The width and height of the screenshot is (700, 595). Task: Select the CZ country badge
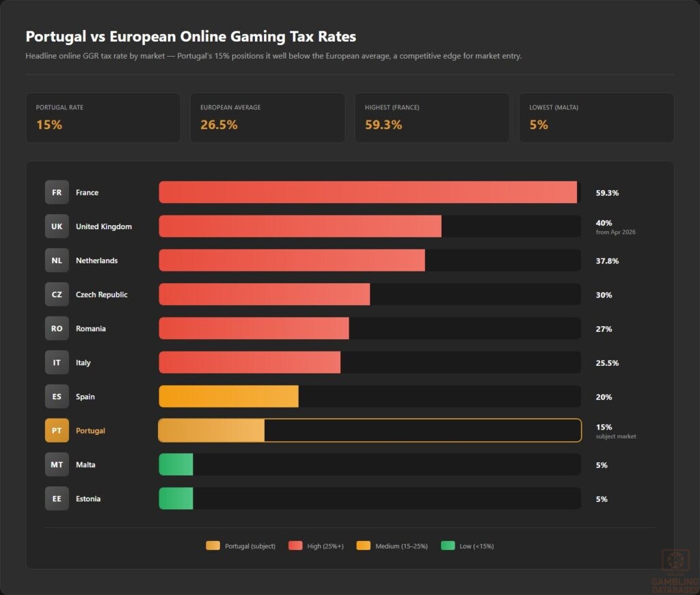coord(57,294)
